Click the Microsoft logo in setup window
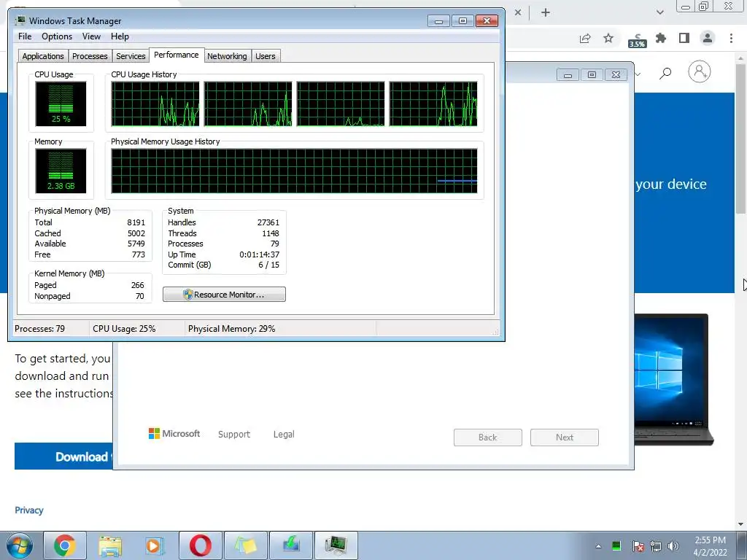Viewport: 747px width, 560px height. pyautogui.click(x=174, y=434)
